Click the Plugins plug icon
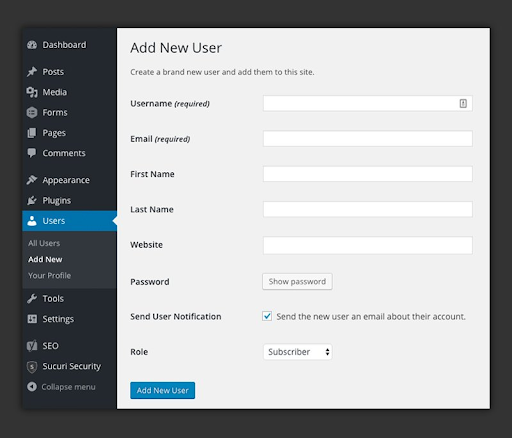Screen dimensions: 512x438 click(x=32, y=200)
